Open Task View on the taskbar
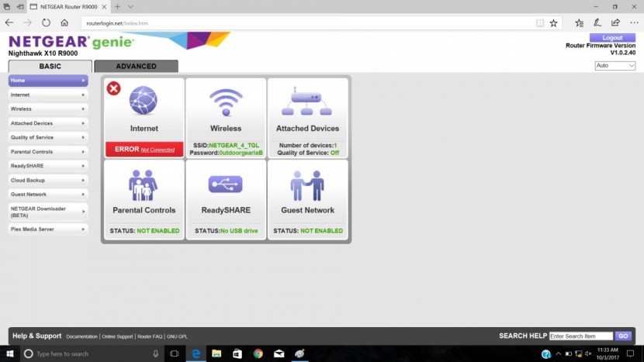644x362 pixels. point(174,353)
